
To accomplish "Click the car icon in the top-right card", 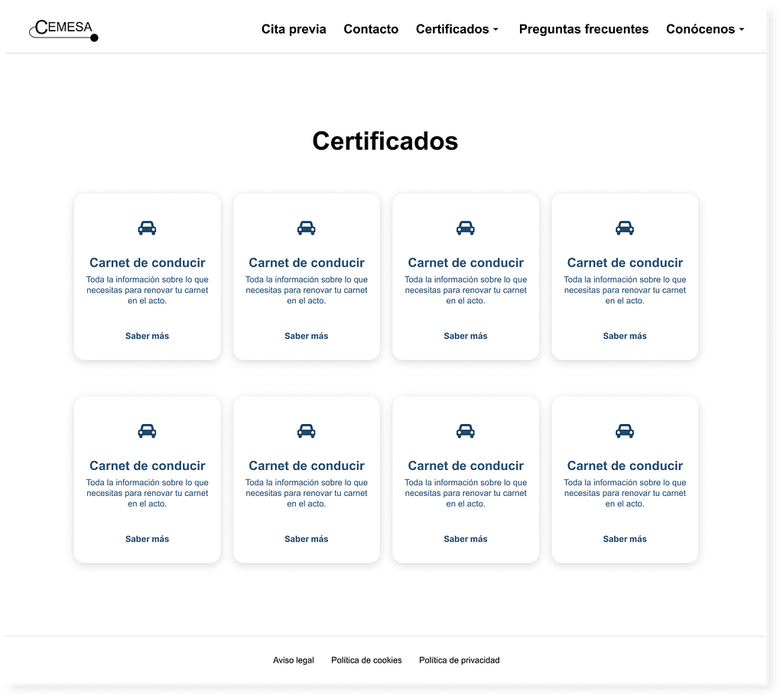I will (x=625, y=228).
